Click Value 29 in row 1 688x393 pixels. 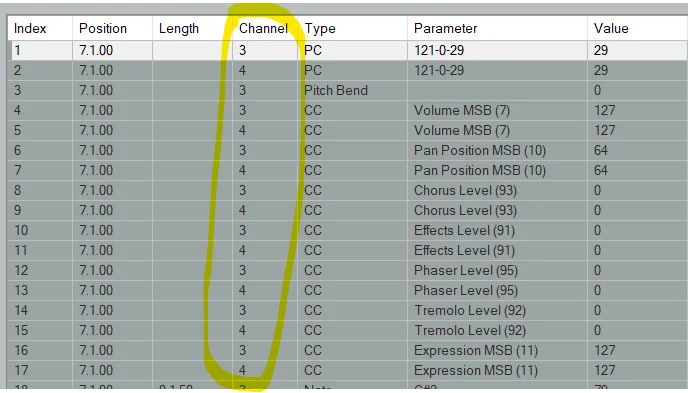point(638,50)
